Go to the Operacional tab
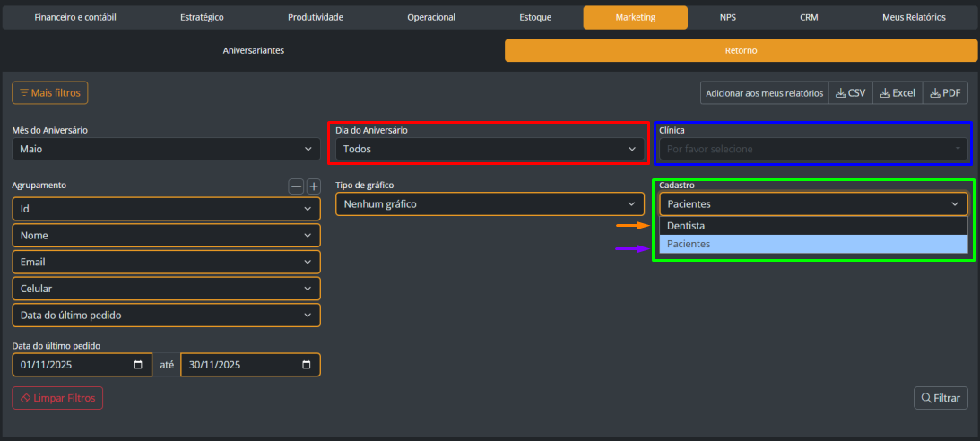980x441 pixels. [431, 18]
